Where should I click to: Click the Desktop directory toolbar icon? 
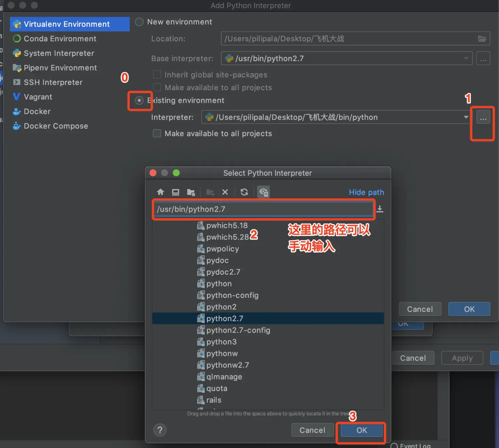pyautogui.click(x=175, y=192)
